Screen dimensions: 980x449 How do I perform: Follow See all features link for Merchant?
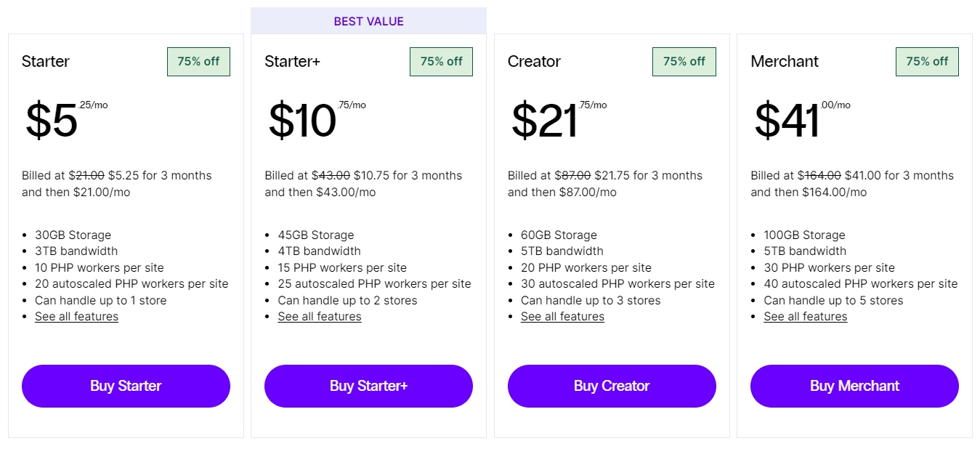click(805, 317)
